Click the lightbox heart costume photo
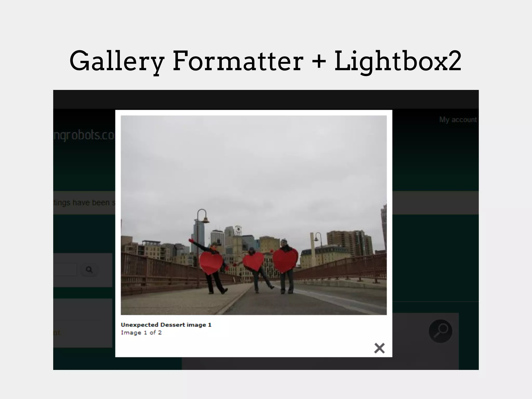The image size is (532, 399). [254, 215]
